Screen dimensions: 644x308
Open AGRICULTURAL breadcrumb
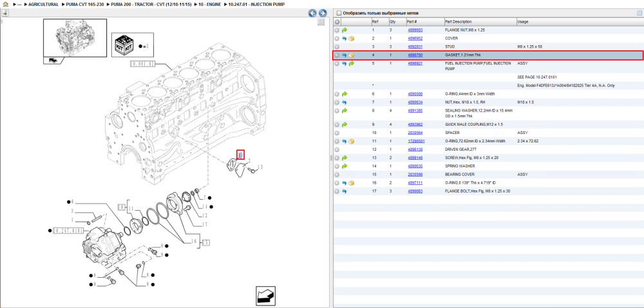(43, 4)
